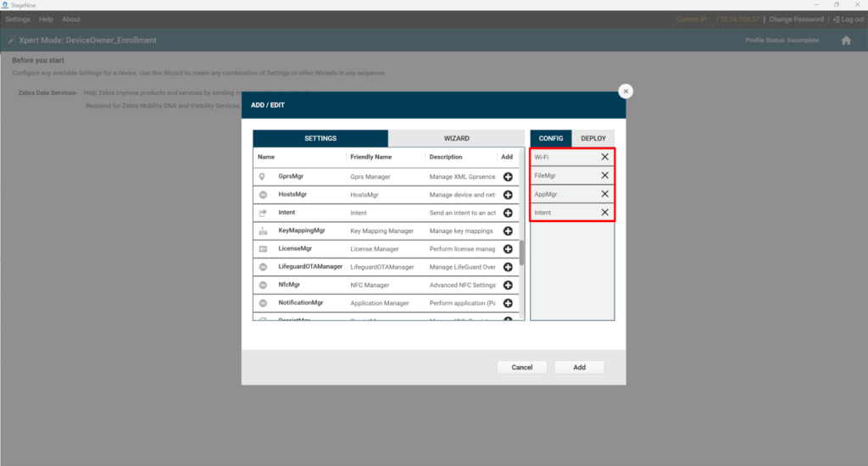Click 'Advanced NFC Settings' description cell
868x466 pixels.
point(462,286)
